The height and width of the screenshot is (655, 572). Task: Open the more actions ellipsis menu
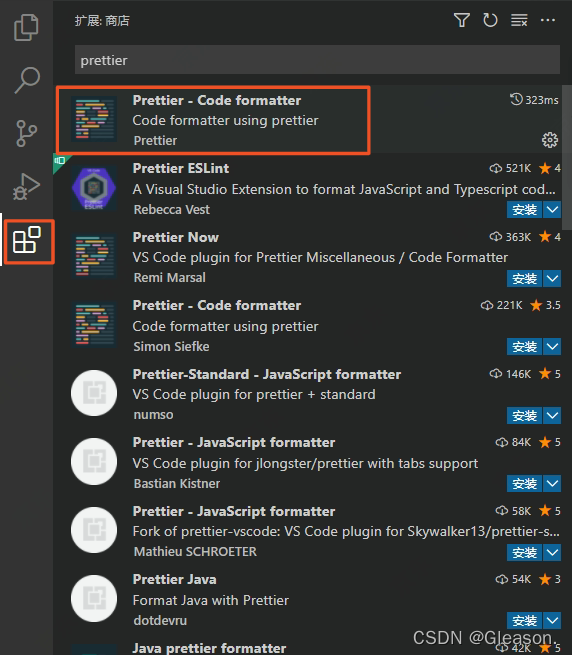[x=548, y=20]
